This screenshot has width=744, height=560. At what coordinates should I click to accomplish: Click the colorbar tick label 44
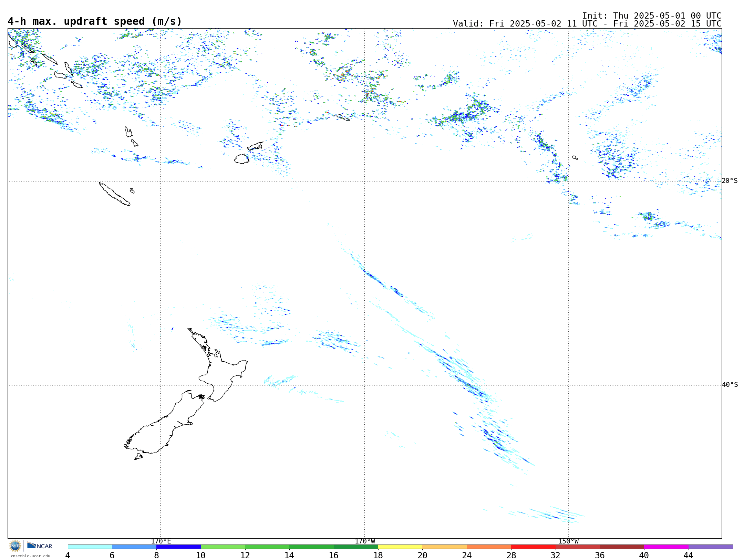689,556
